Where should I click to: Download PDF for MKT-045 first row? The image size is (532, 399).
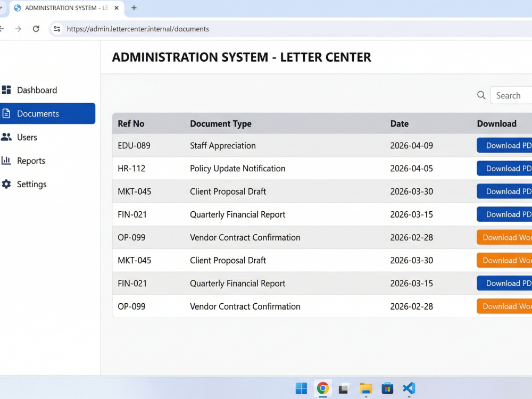click(x=504, y=192)
